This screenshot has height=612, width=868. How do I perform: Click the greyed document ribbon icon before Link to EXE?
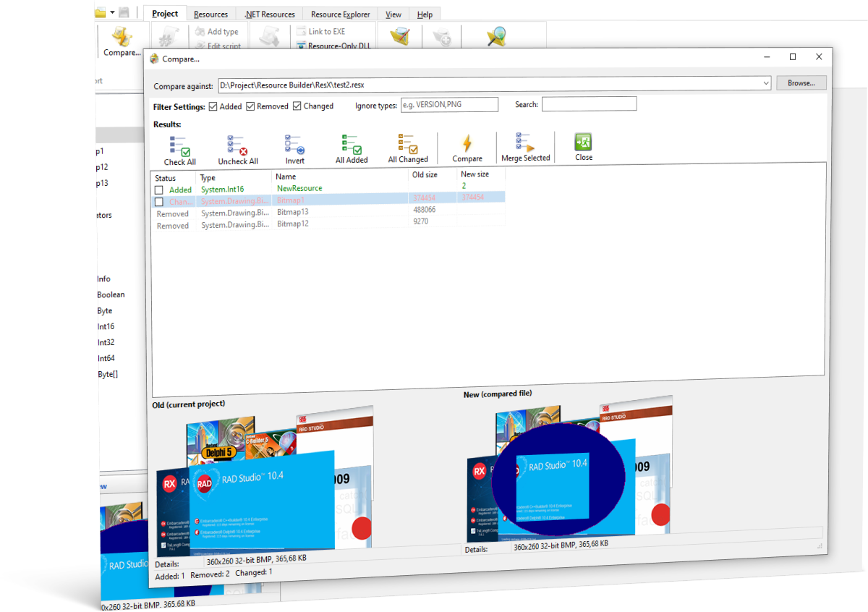[x=269, y=37]
